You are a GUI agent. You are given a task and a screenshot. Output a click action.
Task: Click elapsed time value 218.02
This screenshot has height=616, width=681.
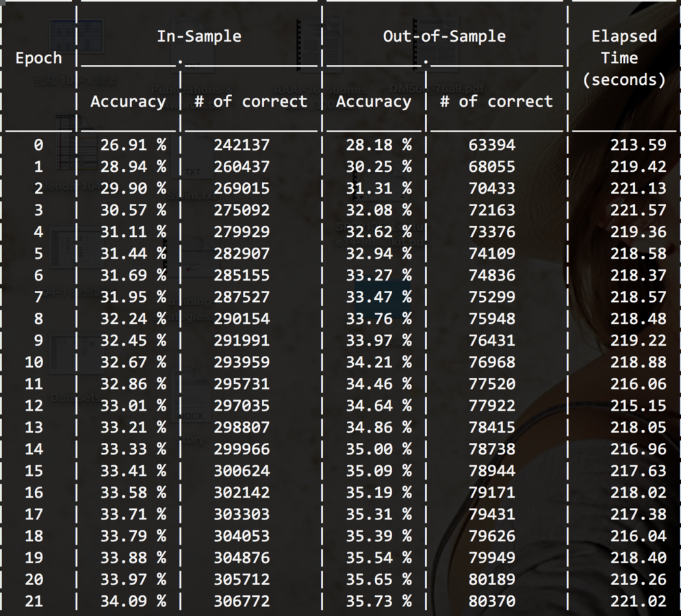point(639,493)
